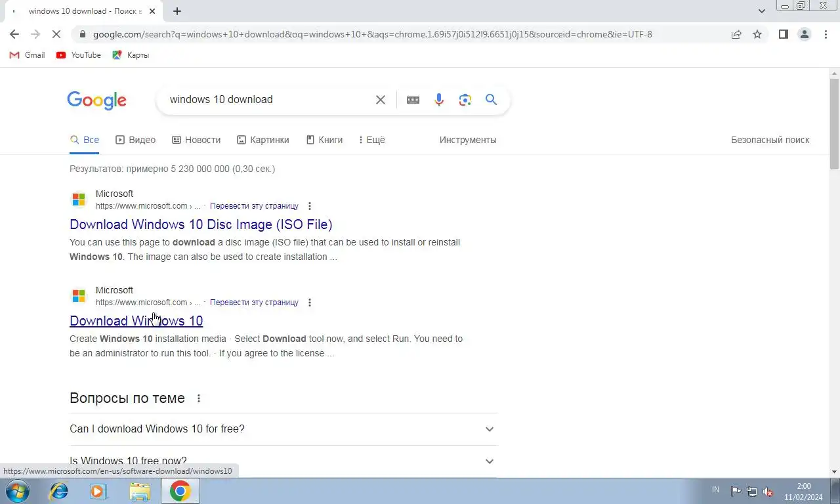Translate the second Microsoft result page

click(254, 303)
